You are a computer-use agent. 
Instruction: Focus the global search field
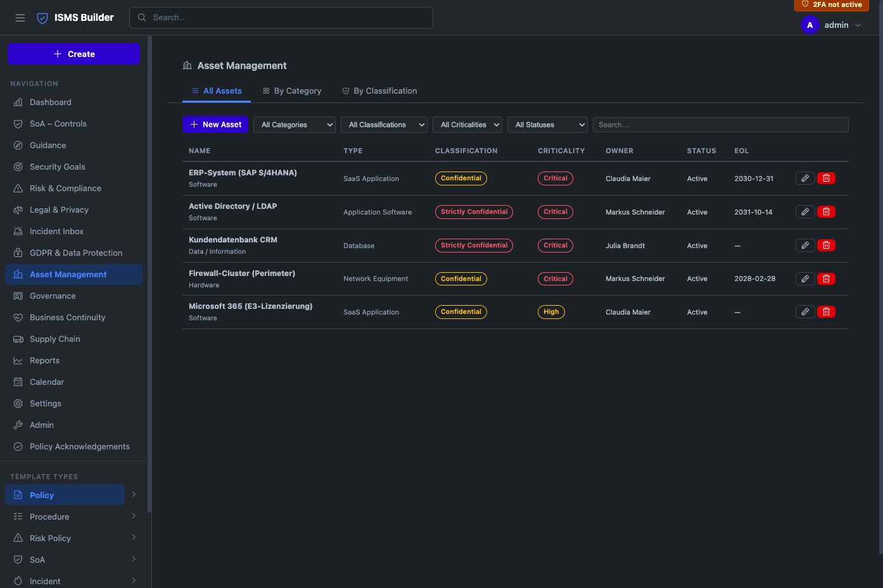(x=281, y=18)
